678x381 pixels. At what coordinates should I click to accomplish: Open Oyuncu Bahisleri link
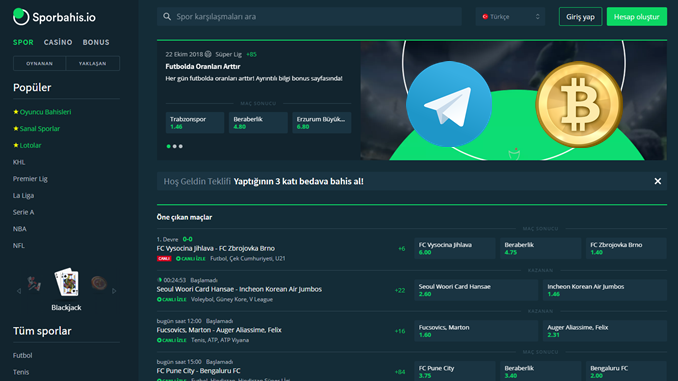[45, 112]
